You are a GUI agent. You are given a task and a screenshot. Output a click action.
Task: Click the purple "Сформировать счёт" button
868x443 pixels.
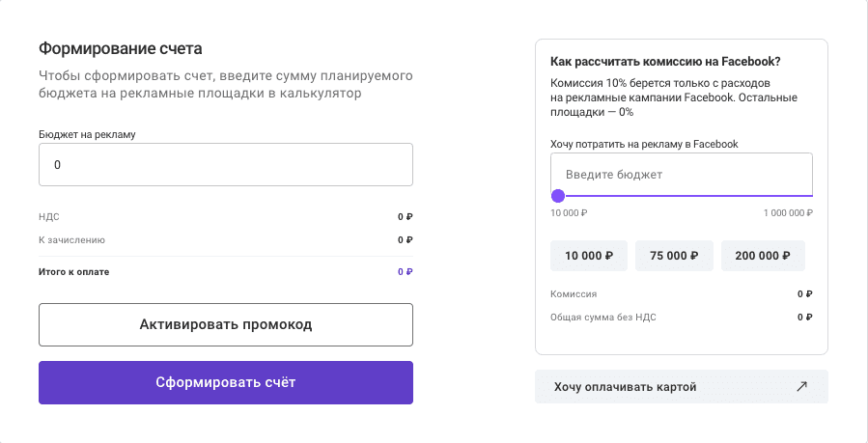tap(226, 382)
